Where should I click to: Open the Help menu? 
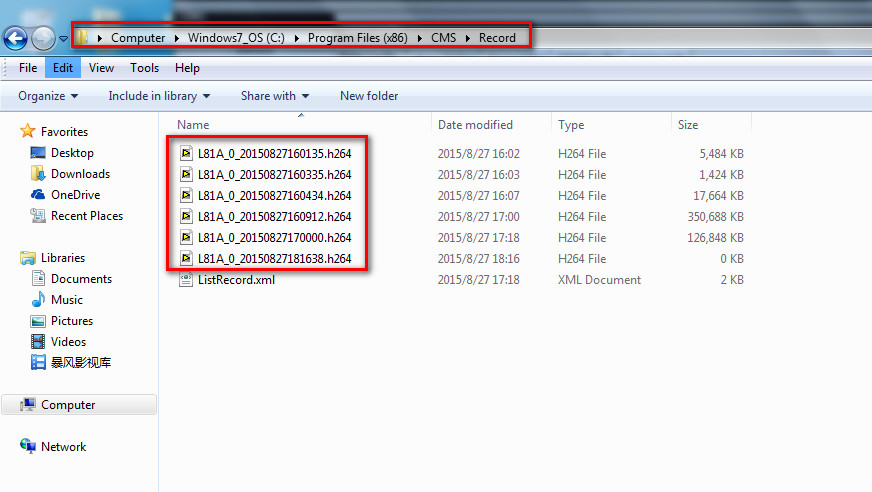[187, 68]
